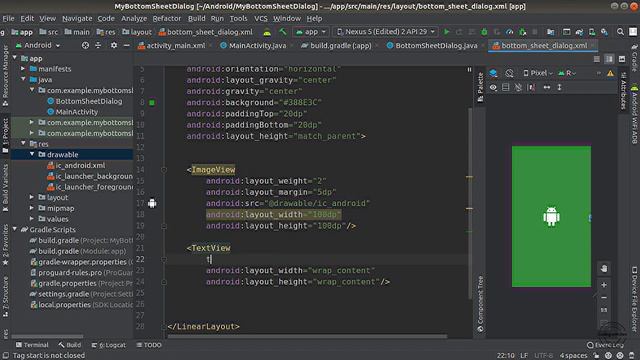Expand the mipmap folder

click(32, 208)
